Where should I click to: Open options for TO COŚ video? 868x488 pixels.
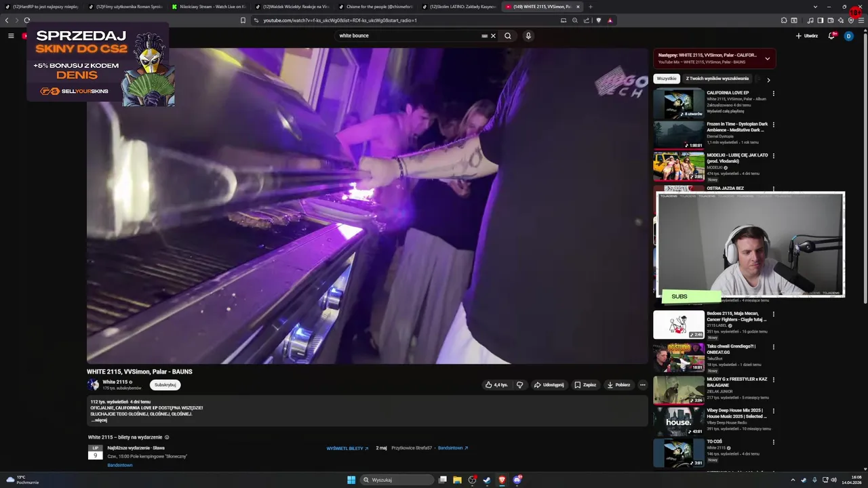[x=773, y=443]
